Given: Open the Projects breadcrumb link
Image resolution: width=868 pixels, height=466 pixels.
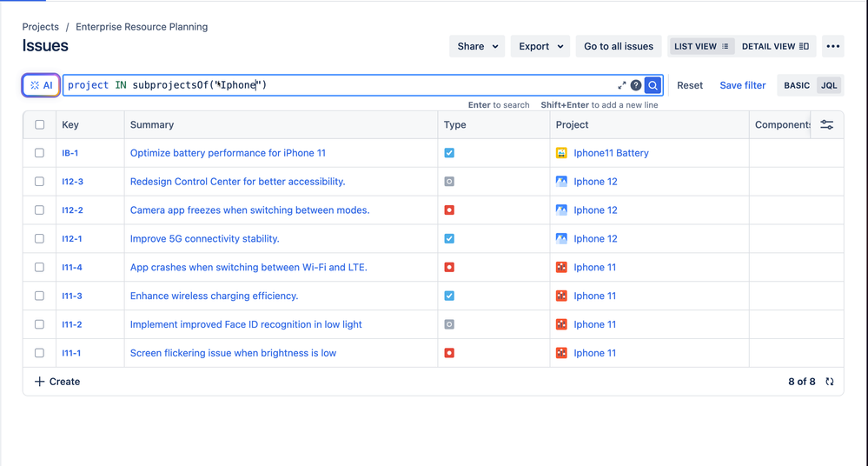Looking at the screenshot, I should point(41,27).
